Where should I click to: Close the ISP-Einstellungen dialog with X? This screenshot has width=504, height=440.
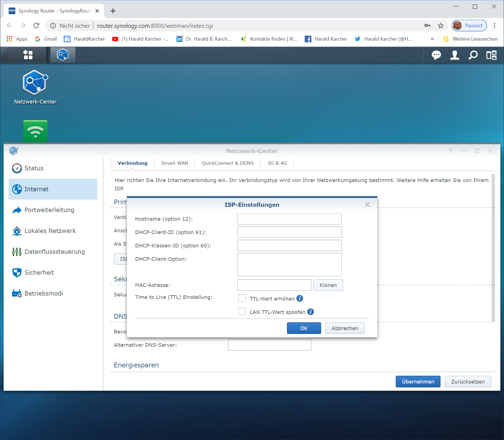[367, 205]
